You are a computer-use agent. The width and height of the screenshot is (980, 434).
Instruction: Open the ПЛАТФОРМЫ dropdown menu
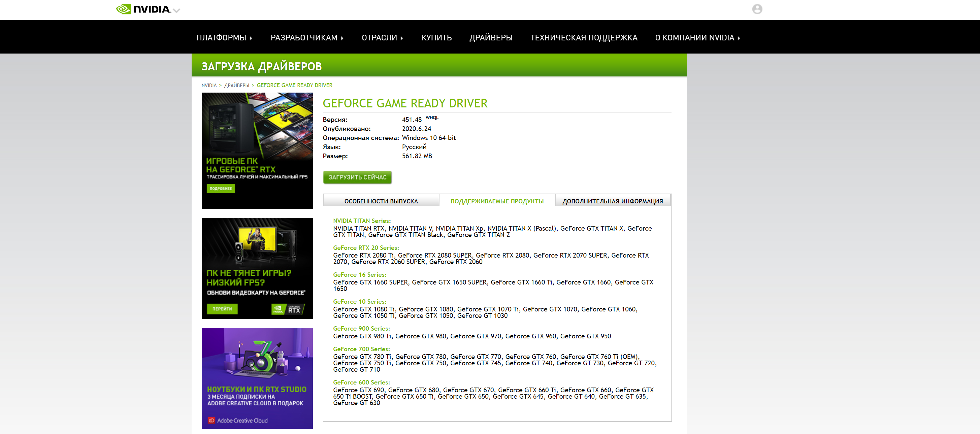pos(224,38)
